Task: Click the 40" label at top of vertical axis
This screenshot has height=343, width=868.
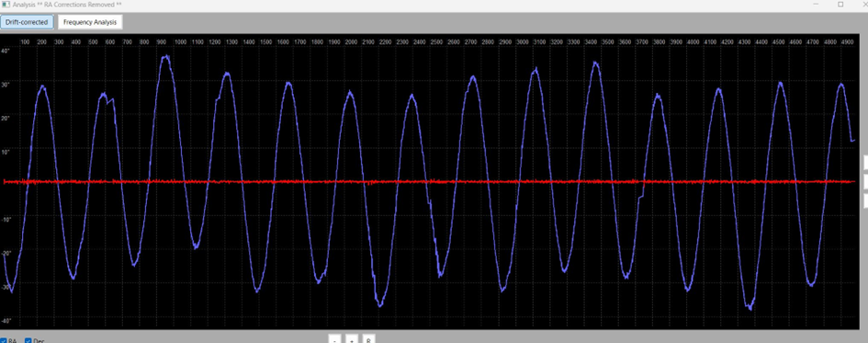Action: coord(5,51)
